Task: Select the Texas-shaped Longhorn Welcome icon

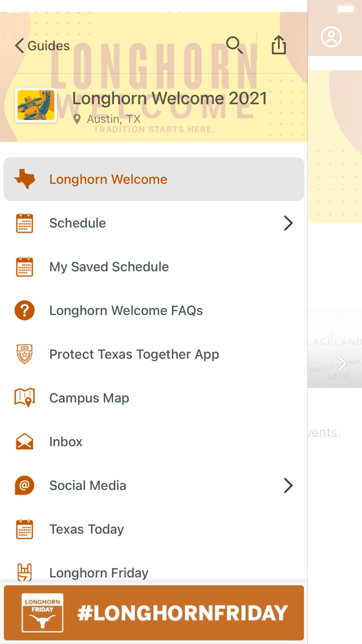Action: 24,179
